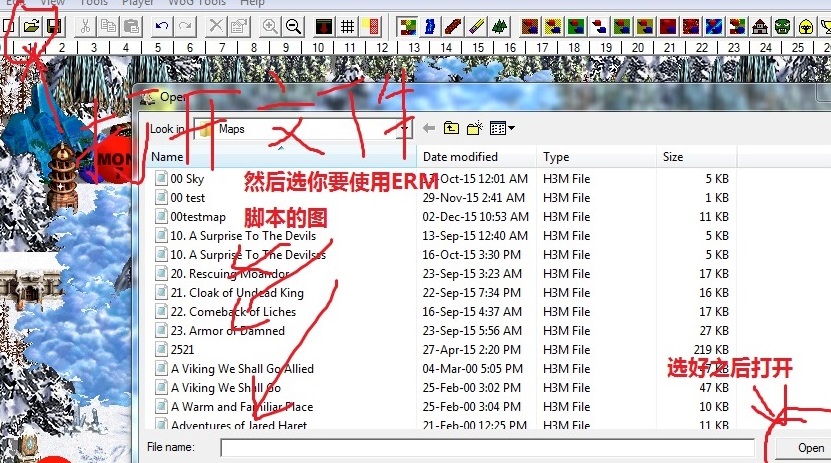Select the file 00 Sky
831x463 pixels.
click(x=187, y=179)
